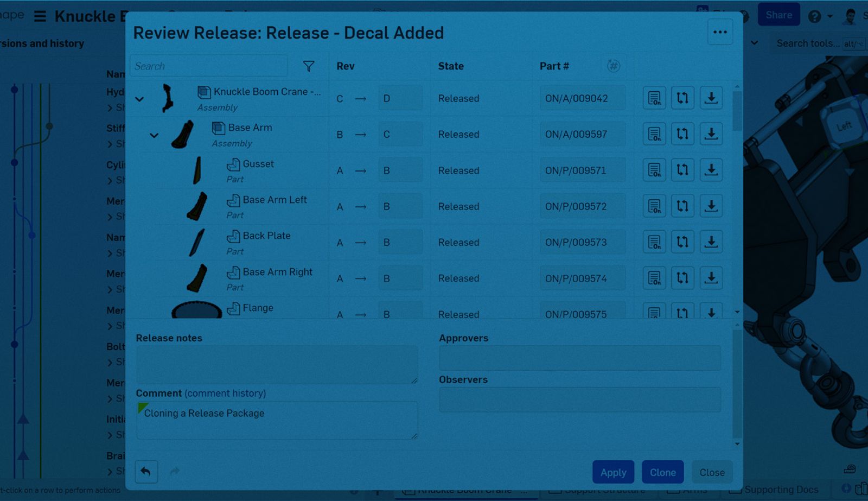Open properties icon for Base Arm Right row

click(654, 278)
